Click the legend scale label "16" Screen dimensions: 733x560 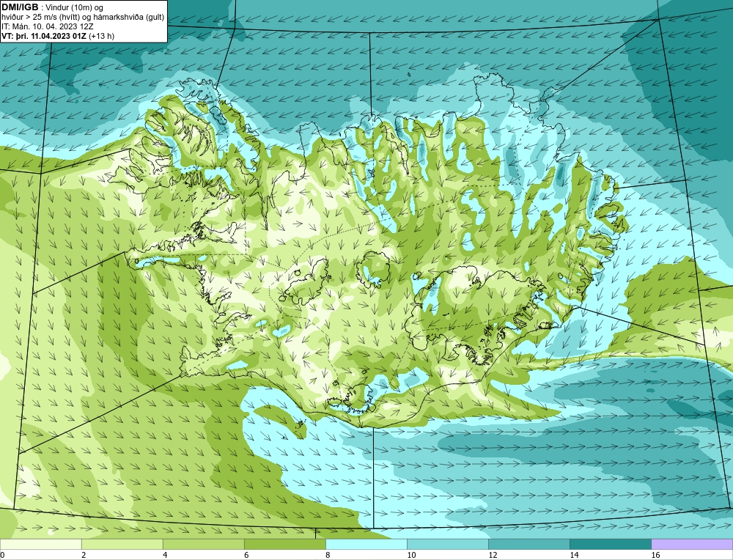click(x=655, y=555)
